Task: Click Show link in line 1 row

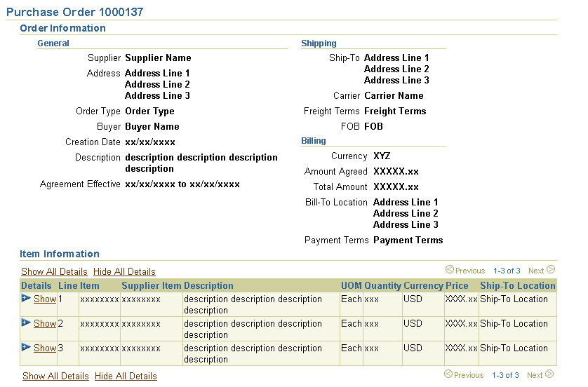Action: click(x=45, y=299)
